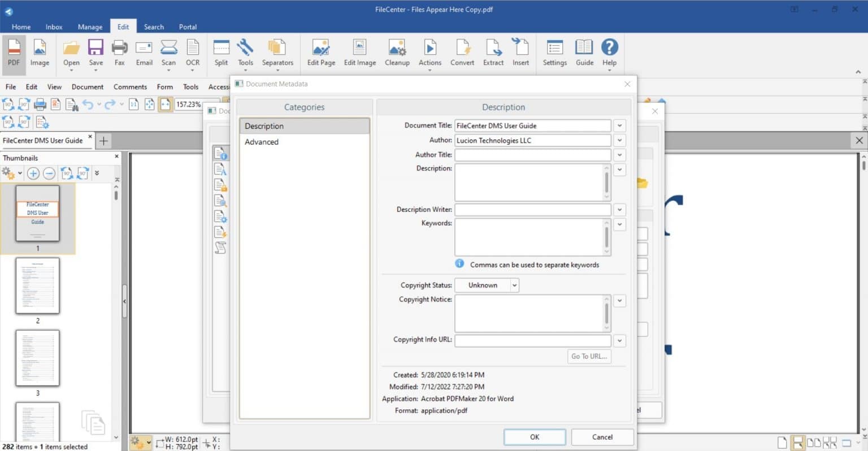Click the Go To URL button
Image resolution: width=868 pixels, height=451 pixels.
589,356
